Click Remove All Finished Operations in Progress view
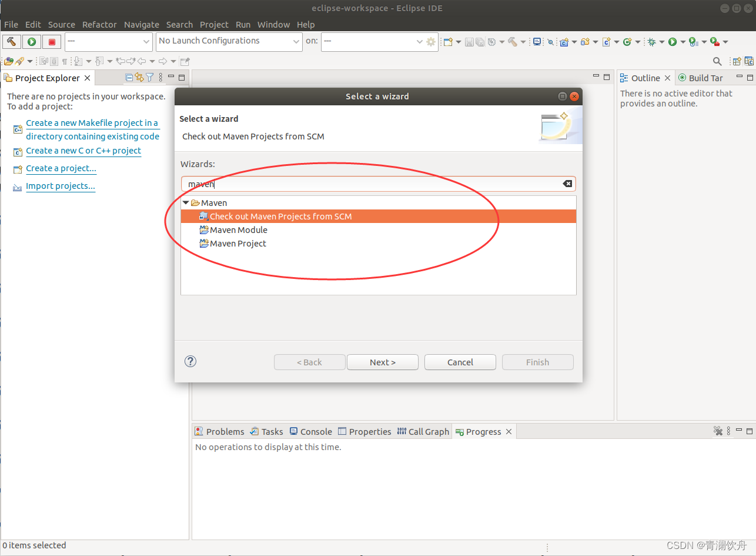The width and height of the screenshot is (756, 556). (718, 431)
